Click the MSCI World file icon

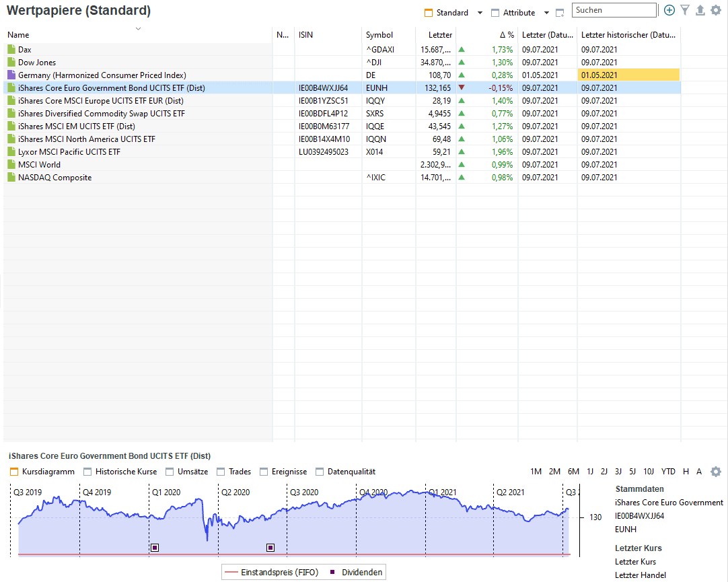tap(11, 164)
